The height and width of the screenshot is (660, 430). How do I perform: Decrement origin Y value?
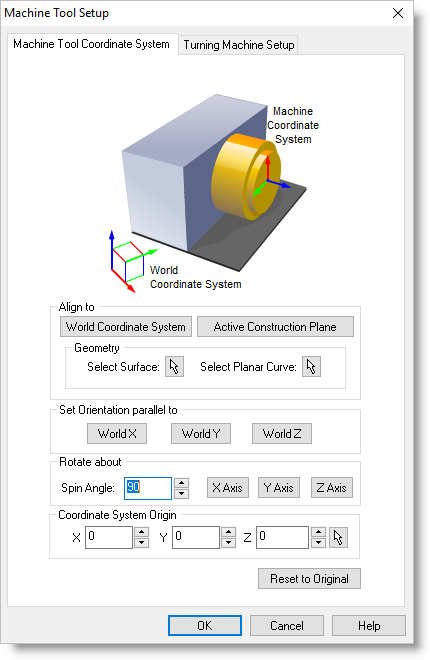228,543
